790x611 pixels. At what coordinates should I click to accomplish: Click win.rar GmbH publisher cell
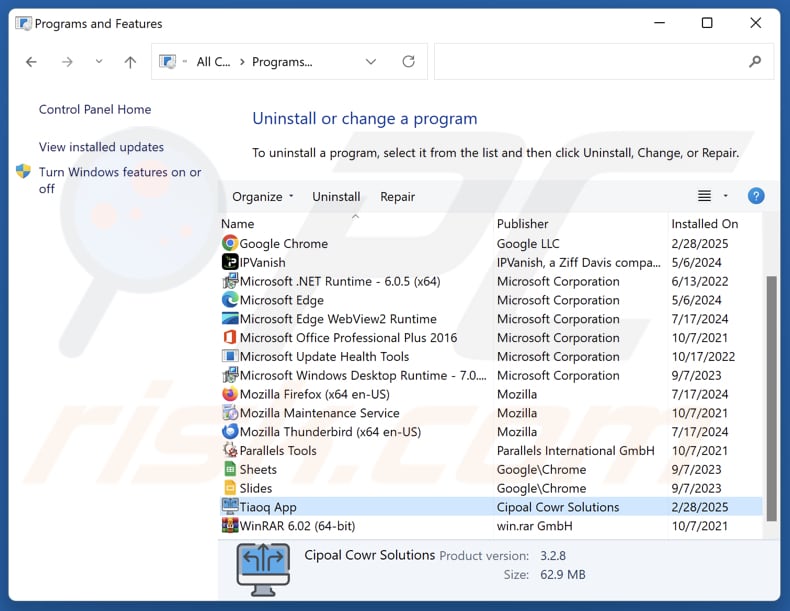(535, 526)
